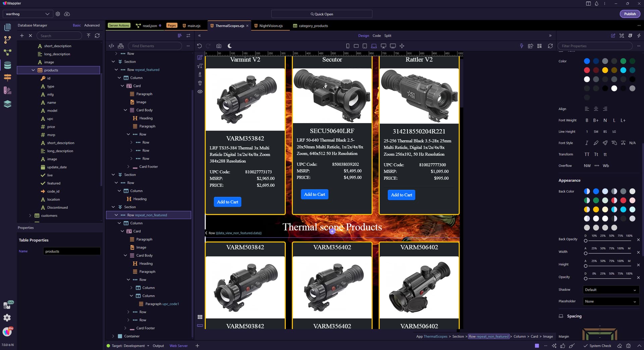Pick the yellow text color swatch
The height and width of the screenshot is (350, 644).
(605, 70)
